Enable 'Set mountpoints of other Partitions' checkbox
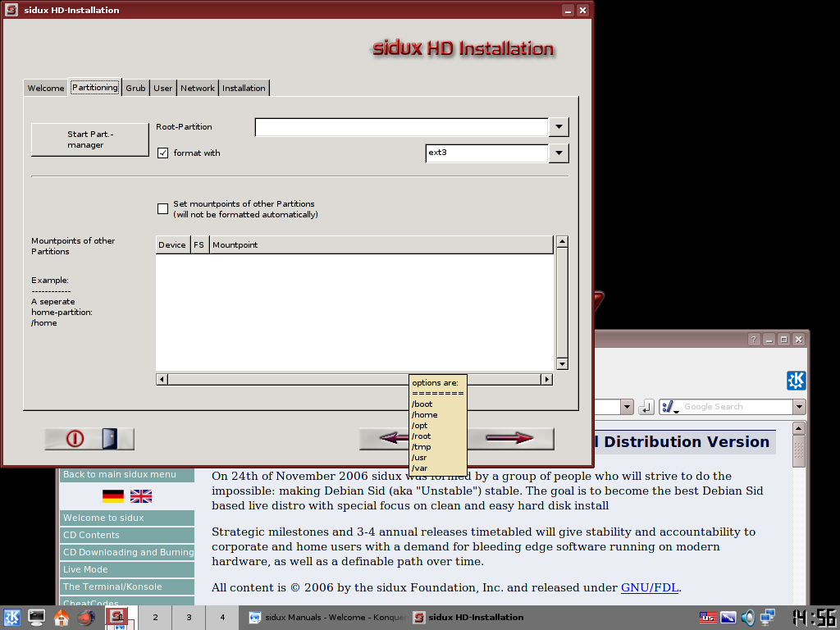 pos(163,209)
